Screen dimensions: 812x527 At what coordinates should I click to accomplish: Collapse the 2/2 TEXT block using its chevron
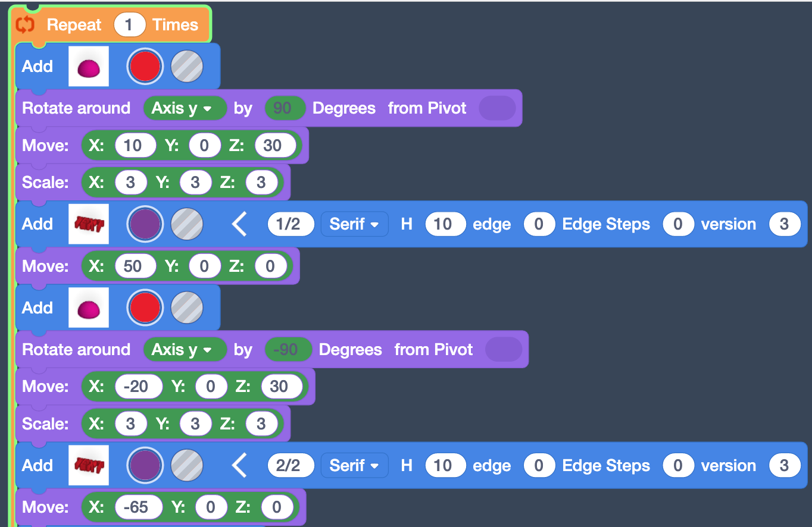click(x=240, y=466)
